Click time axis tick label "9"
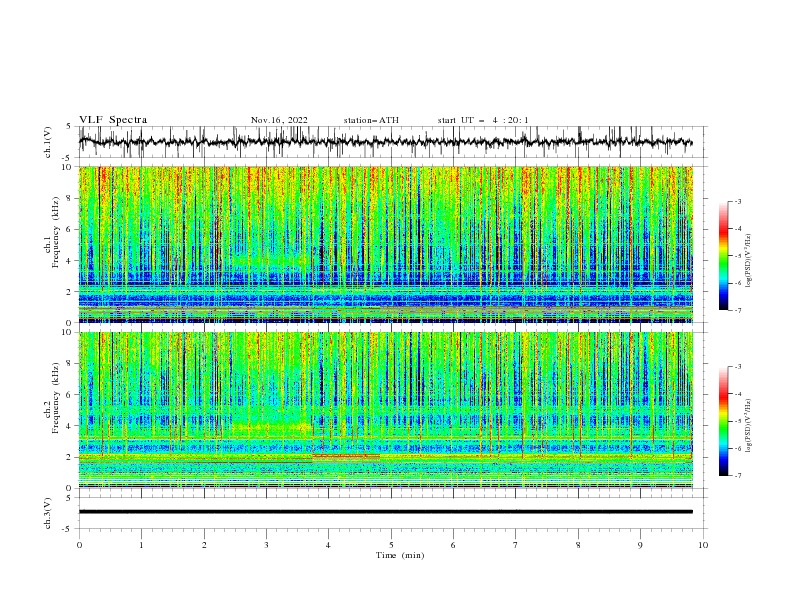Image resolution: width=792 pixels, height=612 pixels. [x=640, y=545]
